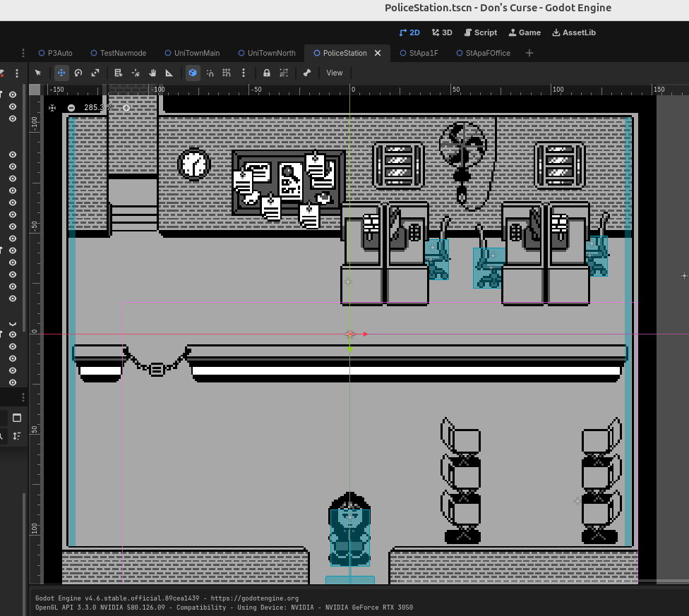
Task: Zoom out with the minus button
Action: (x=71, y=108)
